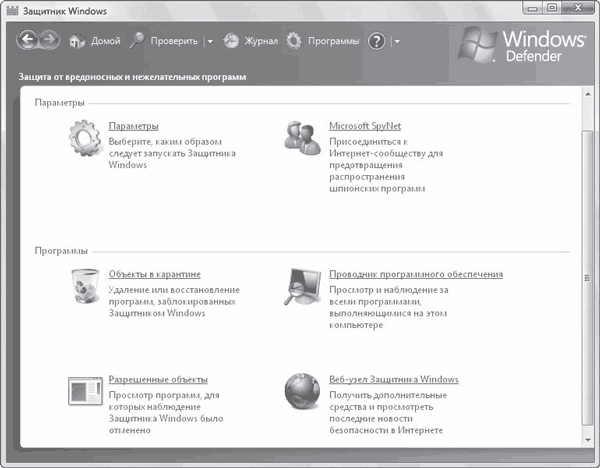The width and height of the screenshot is (600, 468).
Task: Open Разрешенные объекты link
Action: point(158,379)
